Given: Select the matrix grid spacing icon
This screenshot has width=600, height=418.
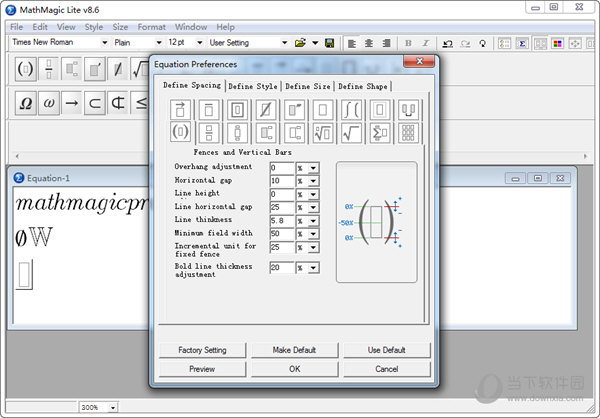Looking at the screenshot, I should (408, 133).
